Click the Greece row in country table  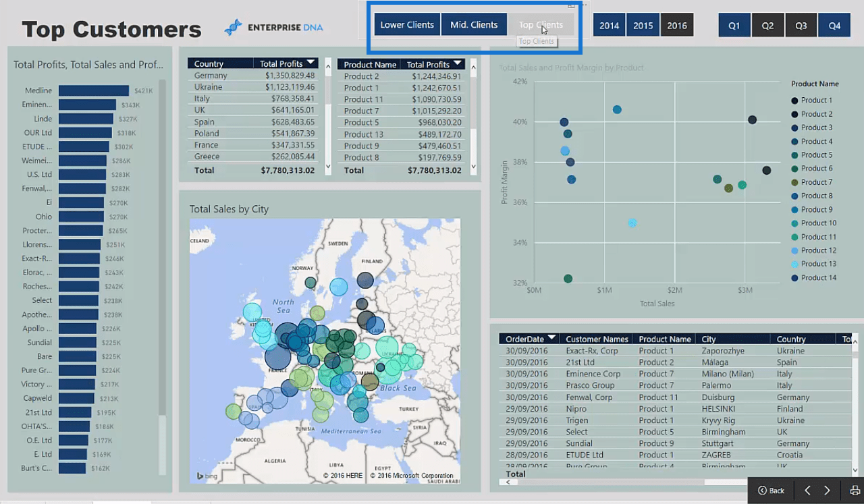(x=255, y=157)
